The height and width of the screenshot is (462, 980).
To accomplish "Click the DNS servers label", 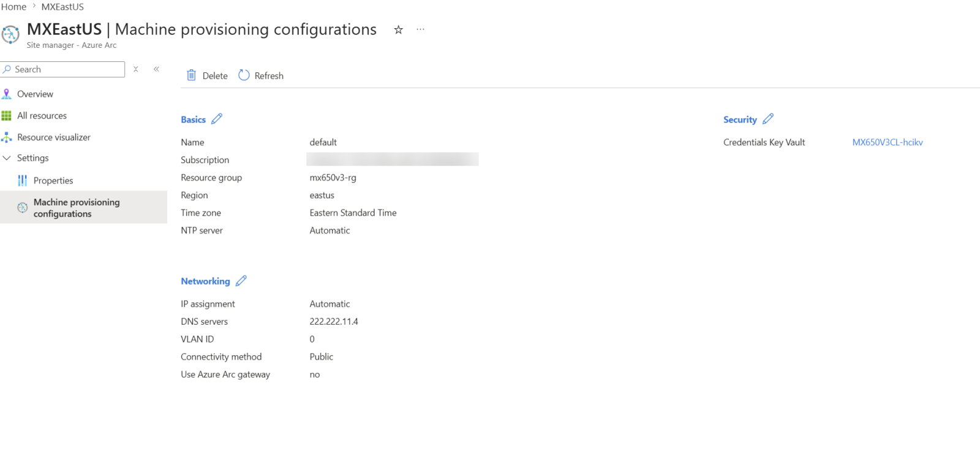I will pyautogui.click(x=205, y=322).
